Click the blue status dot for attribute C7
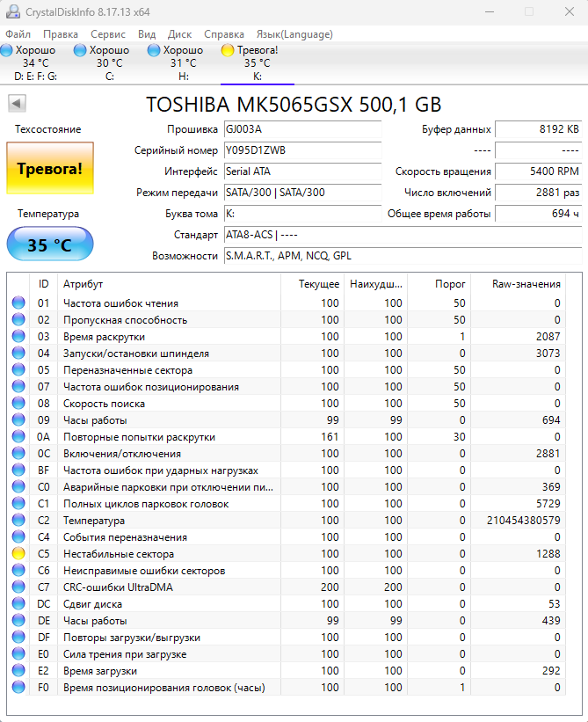 (x=18, y=587)
